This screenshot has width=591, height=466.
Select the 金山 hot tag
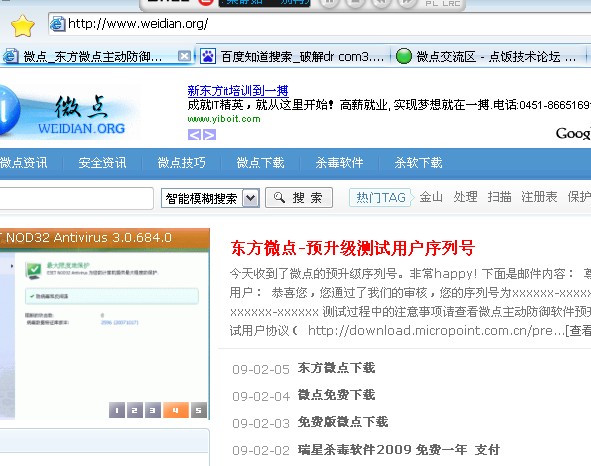(x=431, y=197)
